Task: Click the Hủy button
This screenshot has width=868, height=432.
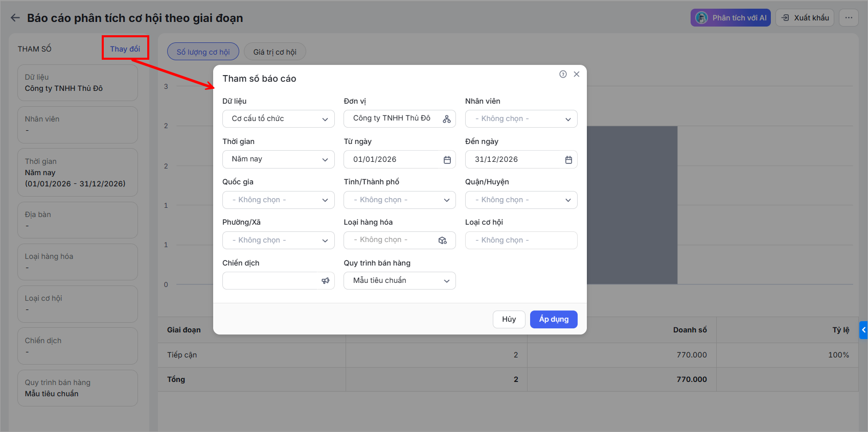Action: pos(509,319)
